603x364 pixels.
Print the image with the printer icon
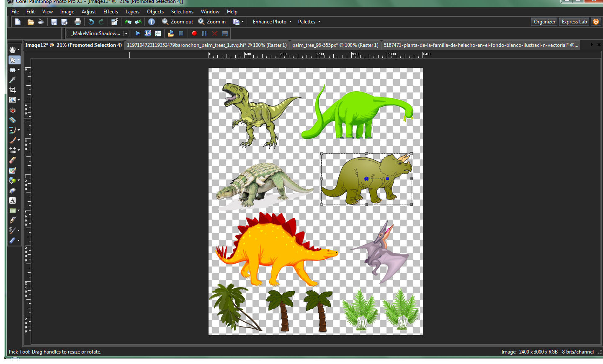[x=77, y=22]
